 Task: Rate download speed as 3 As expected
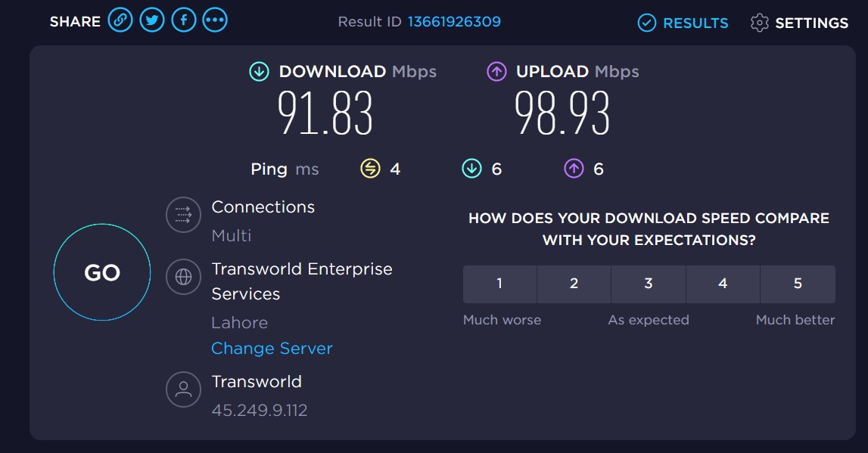pos(649,284)
